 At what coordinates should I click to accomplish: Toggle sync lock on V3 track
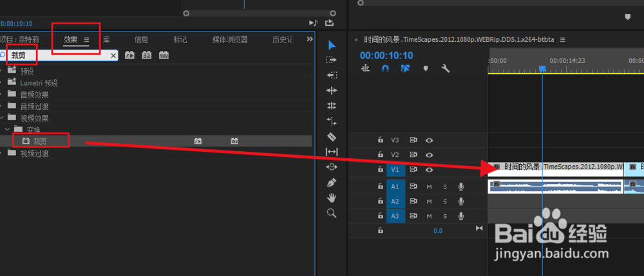click(413, 140)
